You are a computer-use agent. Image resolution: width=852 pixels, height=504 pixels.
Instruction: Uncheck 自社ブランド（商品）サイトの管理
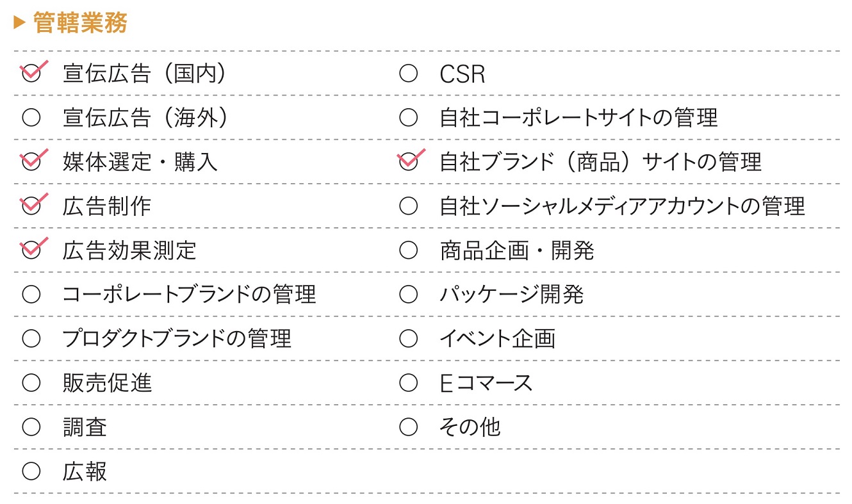coord(408,162)
